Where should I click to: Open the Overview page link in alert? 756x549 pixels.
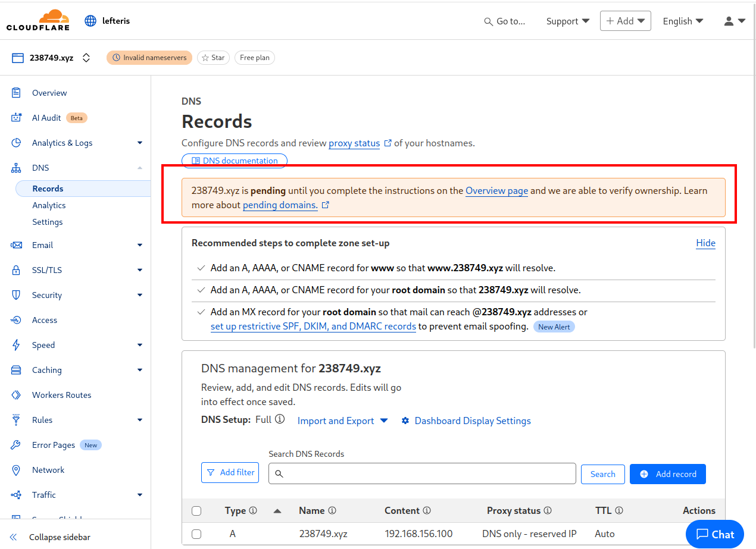point(496,190)
